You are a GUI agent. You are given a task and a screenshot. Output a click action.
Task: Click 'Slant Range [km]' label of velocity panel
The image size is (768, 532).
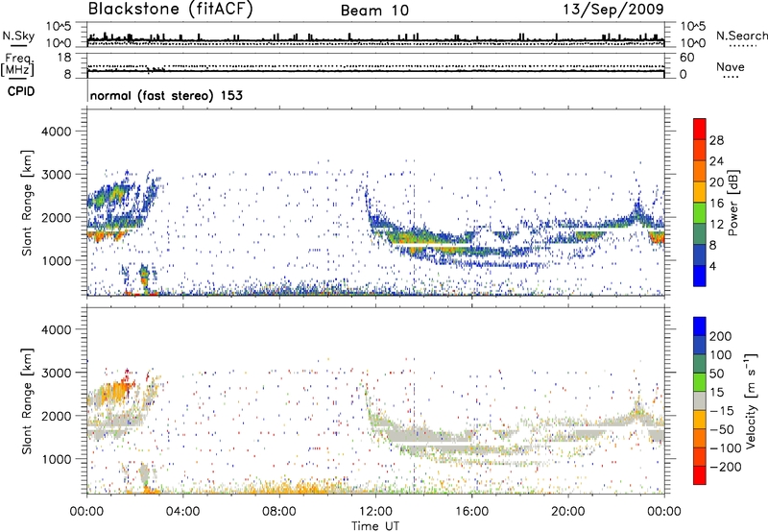[x=27, y=400]
